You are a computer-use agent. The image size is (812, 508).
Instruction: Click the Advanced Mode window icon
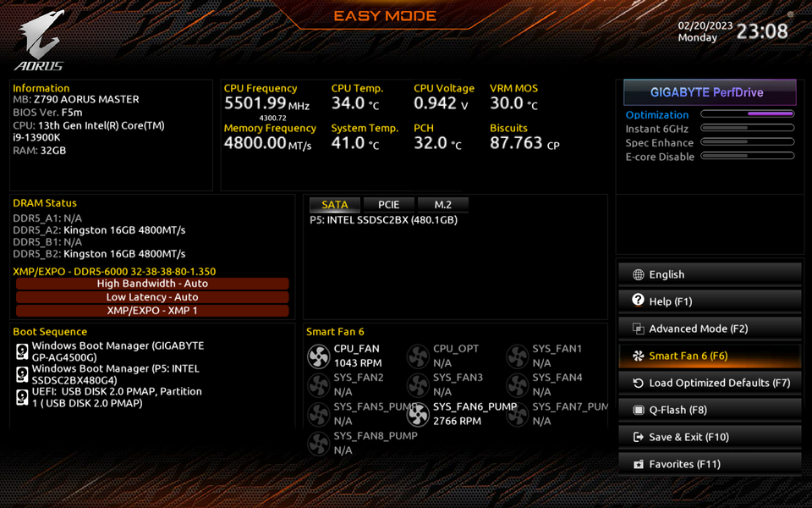[x=638, y=329]
